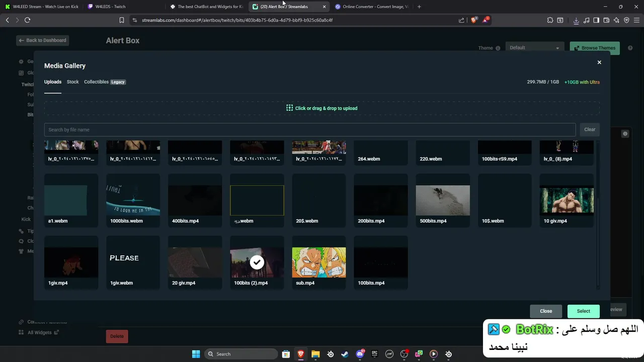Pick the 10$.webm file
The width and height of the screenshot is (644, 362).
pos(505,201)
